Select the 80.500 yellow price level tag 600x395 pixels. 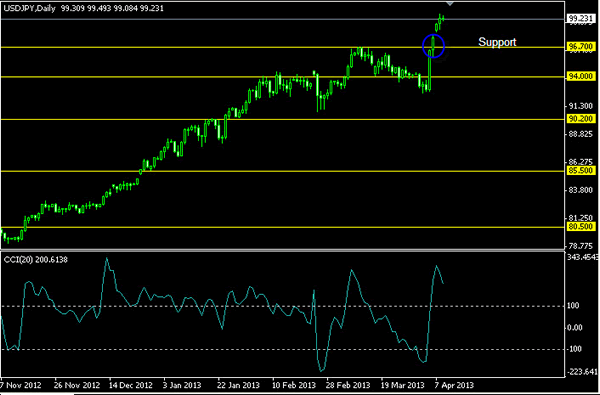pos(581,227)
